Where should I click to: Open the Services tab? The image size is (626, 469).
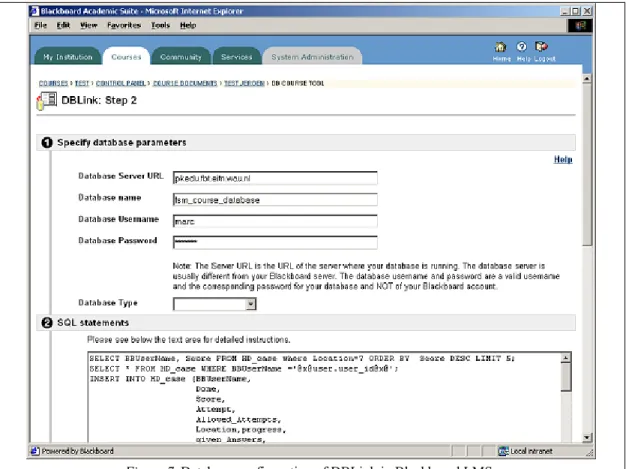tap(237, 57)
